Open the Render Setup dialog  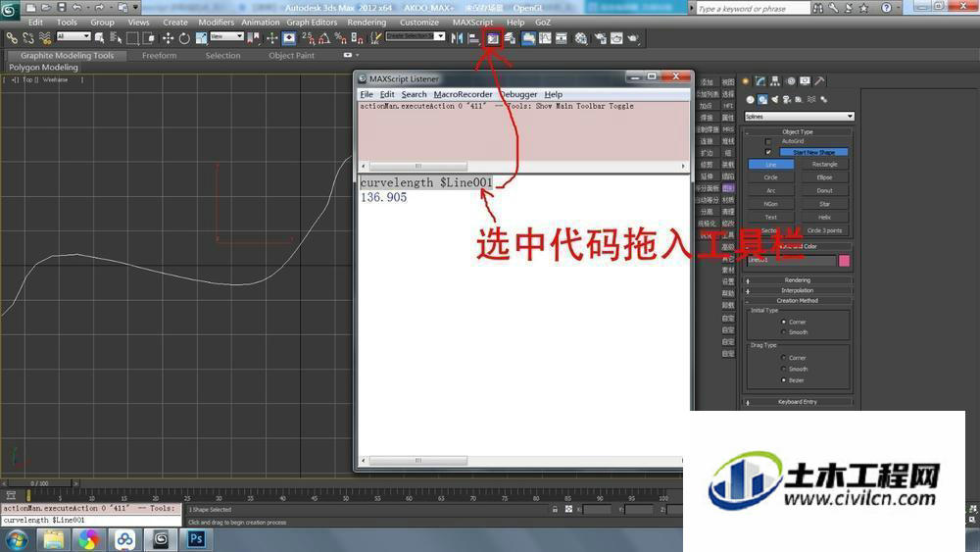[x=601, y=39]
